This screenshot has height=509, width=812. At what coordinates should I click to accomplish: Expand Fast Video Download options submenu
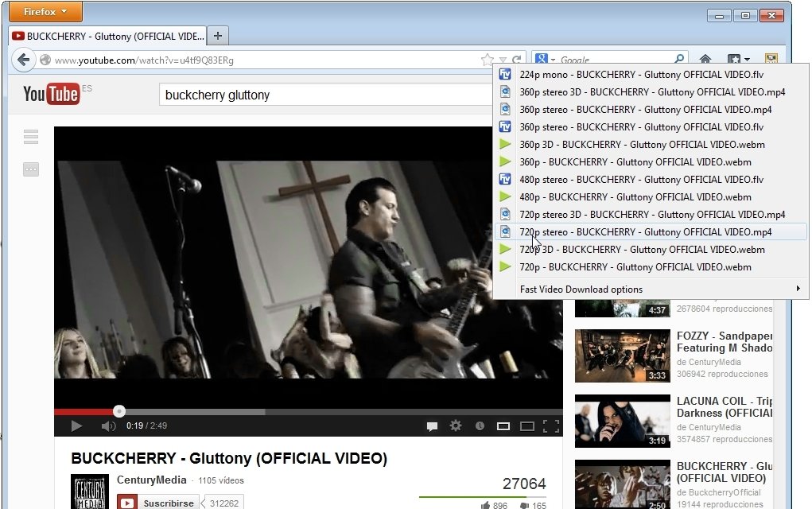coord(651,289)
